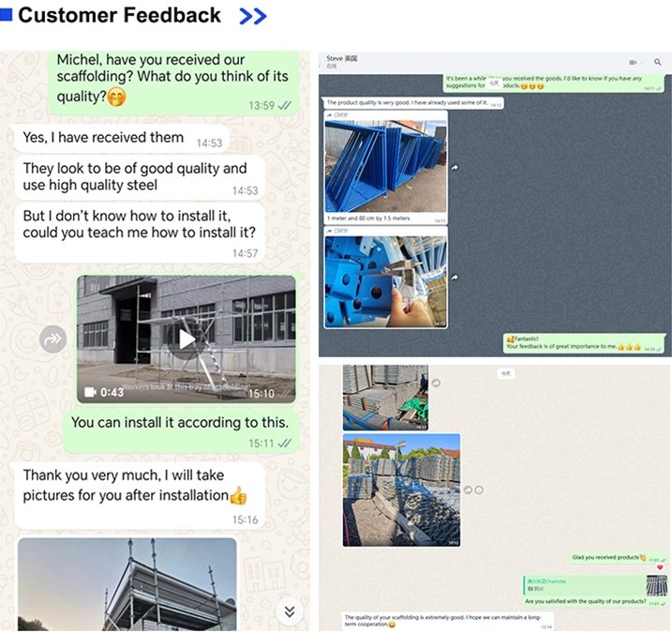Image resolution: width=672 pixels, height=632 pixels.
Task: Forward the caliper measurement photo
Action: pyautogui.click(x=455, y=278)
